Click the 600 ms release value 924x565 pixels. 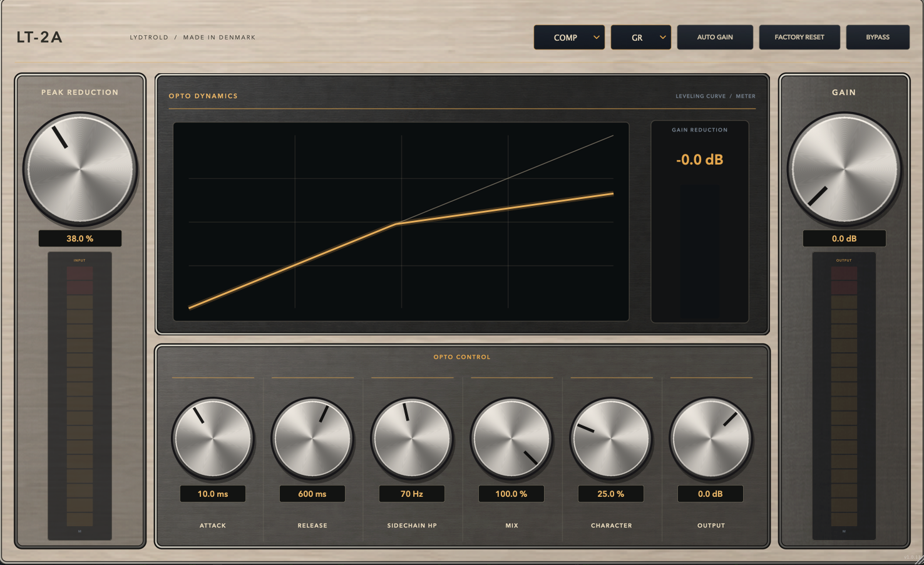pos(312,494)
